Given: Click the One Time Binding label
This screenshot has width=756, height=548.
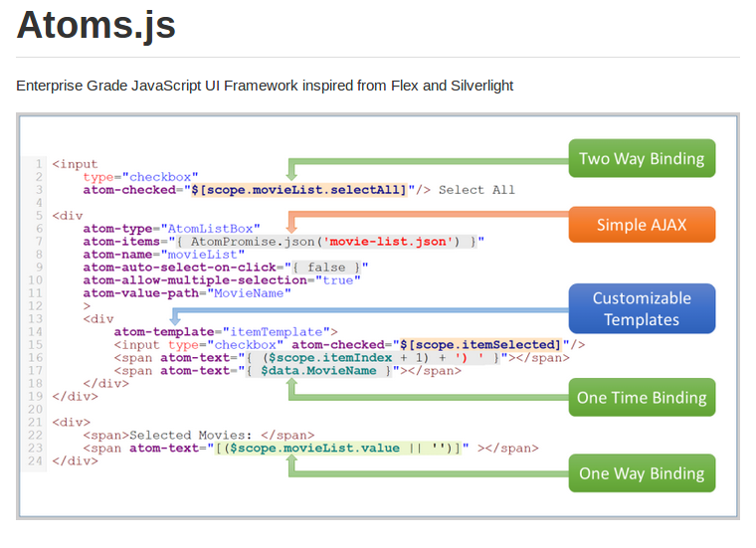Looking at the screenshot, I should coord(642,398).
